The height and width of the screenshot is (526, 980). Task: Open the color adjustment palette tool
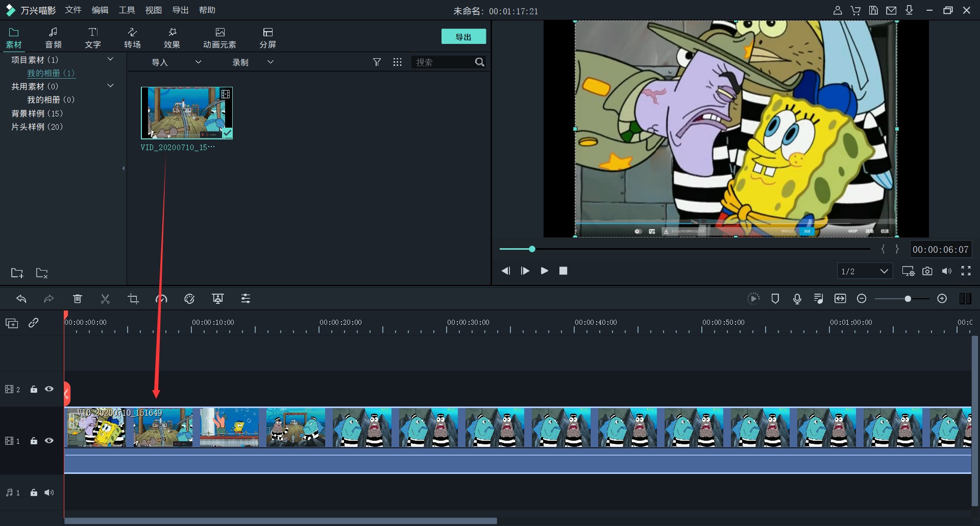tap(189, 299)
